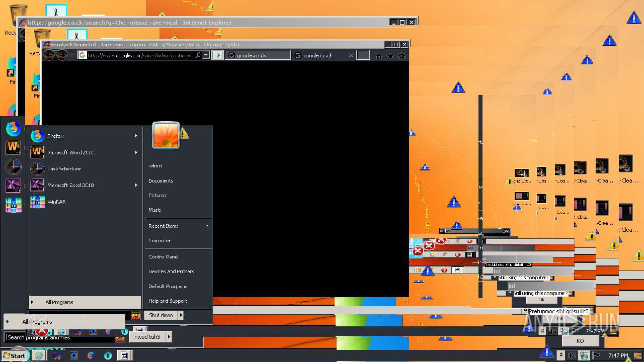The height and width of the screenshot is (362, 644).
Task: Click the Start button
Action: 14,355
